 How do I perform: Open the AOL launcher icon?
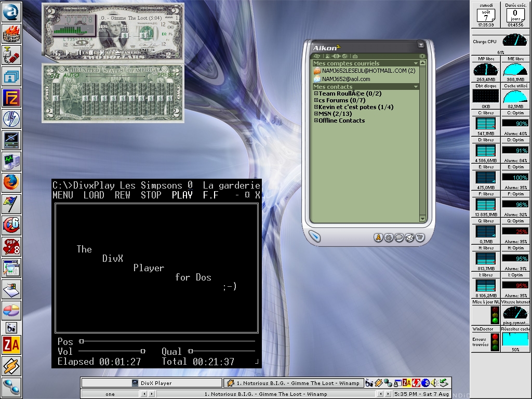[11, 12]
